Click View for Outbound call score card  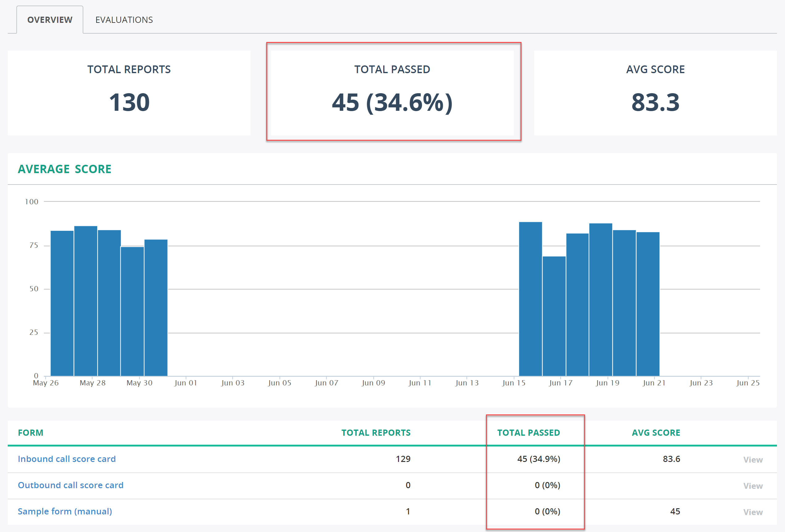click(x=753, y=486)
